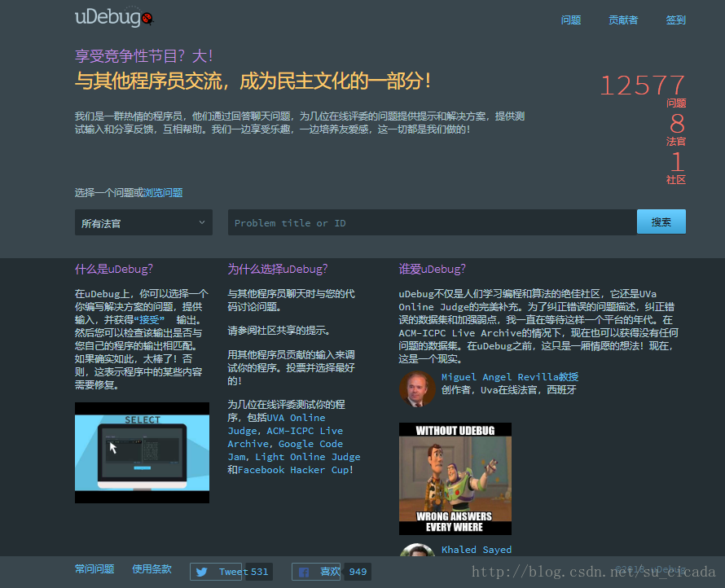Screen dimensions: 725x588
Task: Click the 谁爱uDebug? heading
Action: [x=433, y=269]
